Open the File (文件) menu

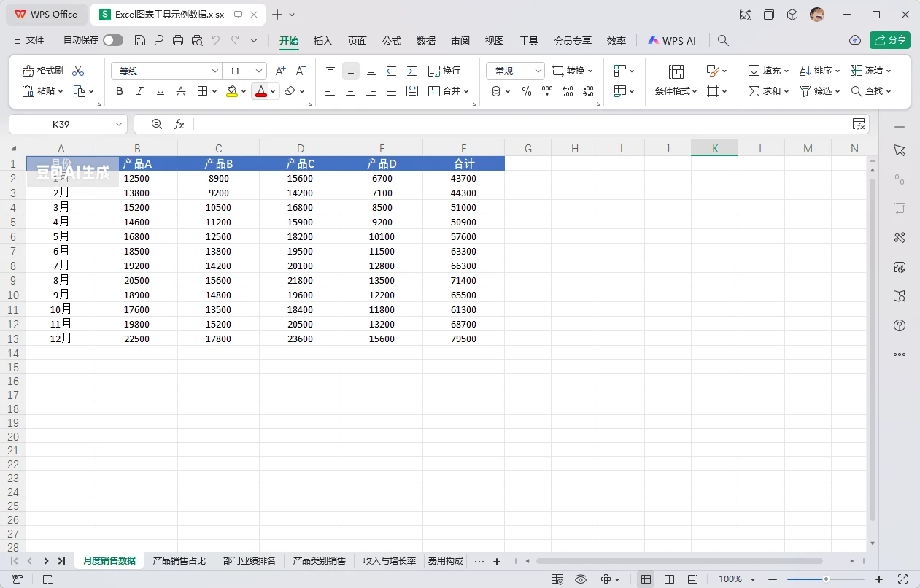click(x=28, y=41)
